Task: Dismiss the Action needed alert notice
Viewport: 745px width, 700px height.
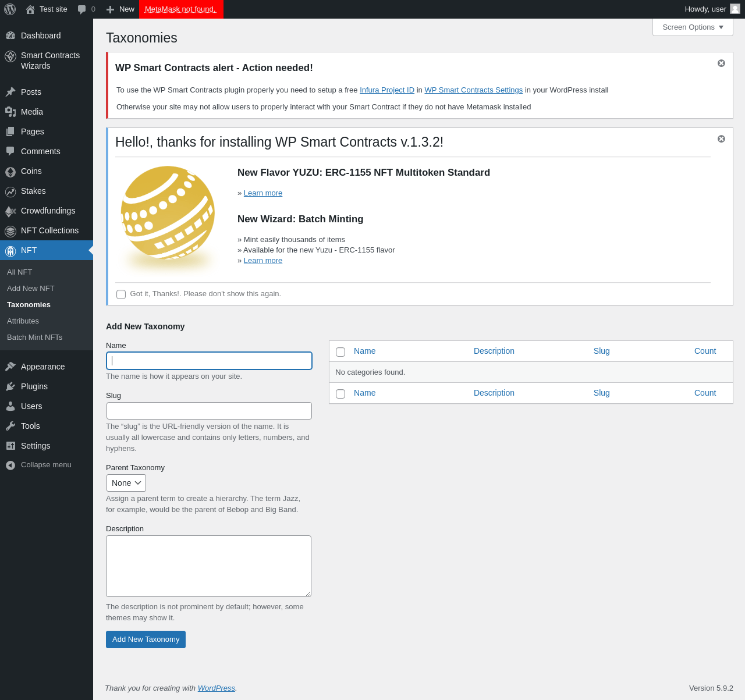Action: [721, 63]
